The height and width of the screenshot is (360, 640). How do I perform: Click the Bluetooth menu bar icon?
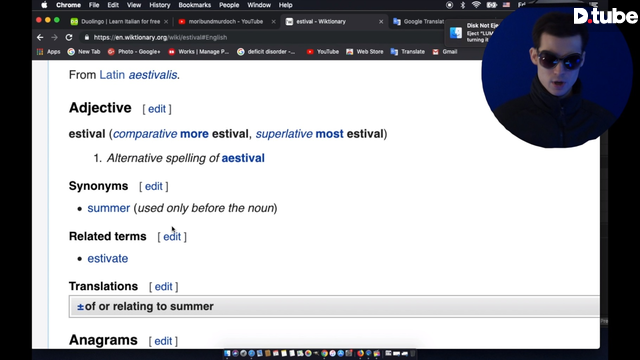462,5
